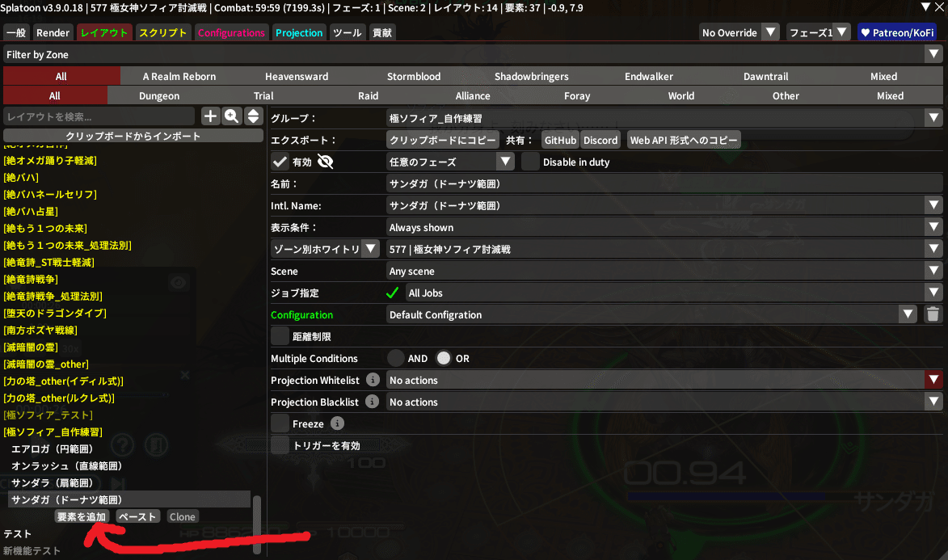Click the レイアウトを検索 search field
The height and width of the screenshot is (560, 948).
pyautogui.click(x=99, y=116)
